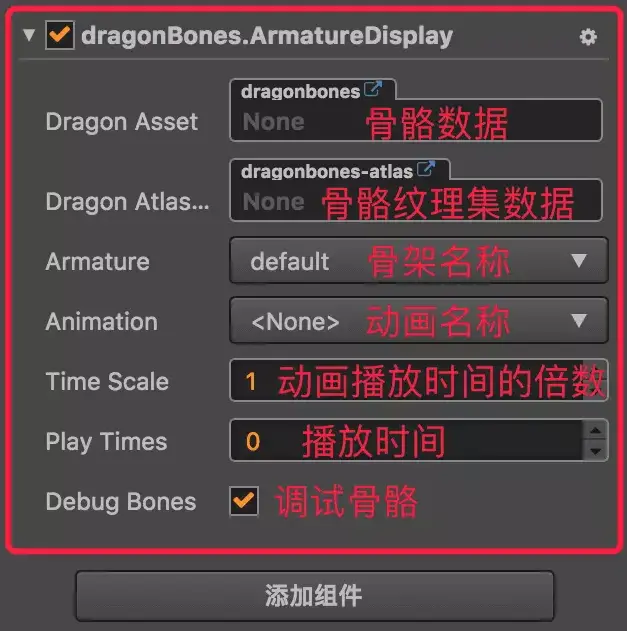Screen dimensions: 627x631
Task: Increase Play Times with up arrow
Action: coord(595,431)
